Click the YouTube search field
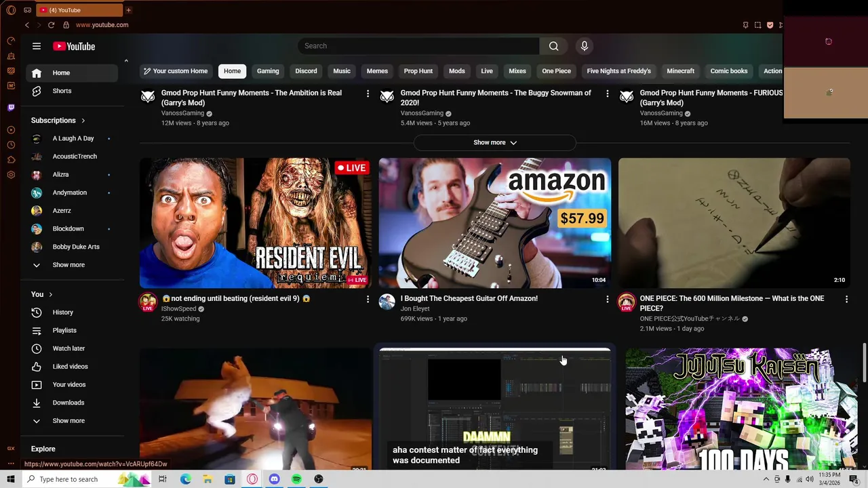Screen dimensions: 868x488 click(x=418, y=46)
